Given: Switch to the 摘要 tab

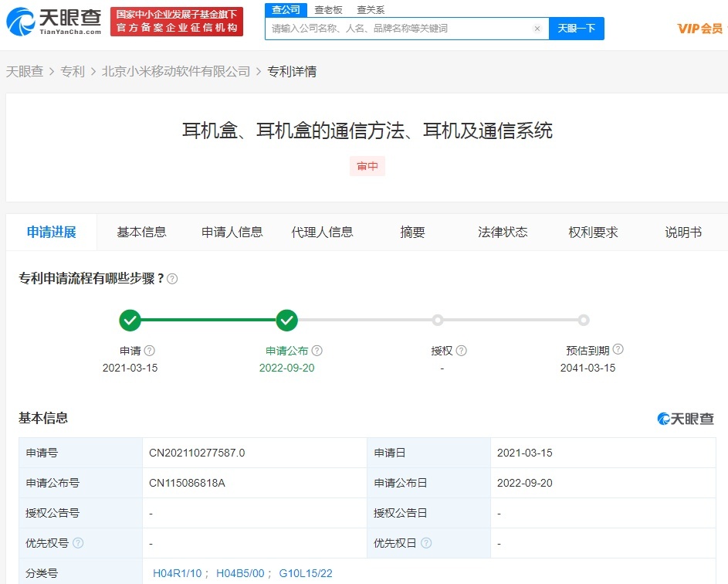Looking at the screenshot, I should click(x=412, y=233).
